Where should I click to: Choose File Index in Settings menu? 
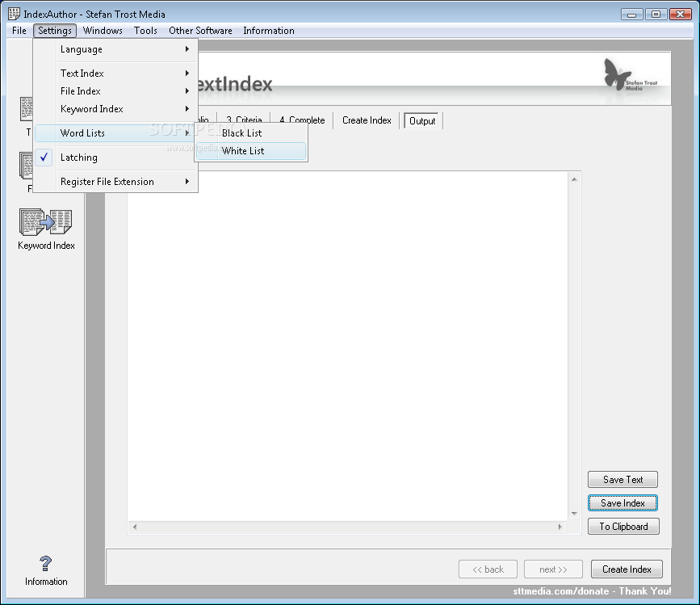[116, 91]
